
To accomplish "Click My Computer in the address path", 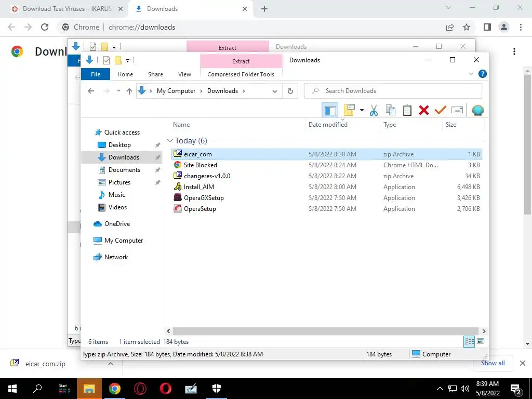I will pos(176,91).
